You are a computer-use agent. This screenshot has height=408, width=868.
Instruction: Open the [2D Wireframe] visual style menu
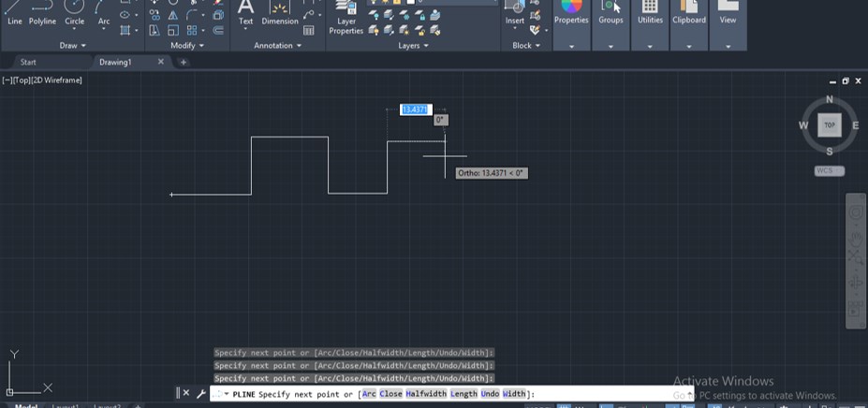pos(56,80)
